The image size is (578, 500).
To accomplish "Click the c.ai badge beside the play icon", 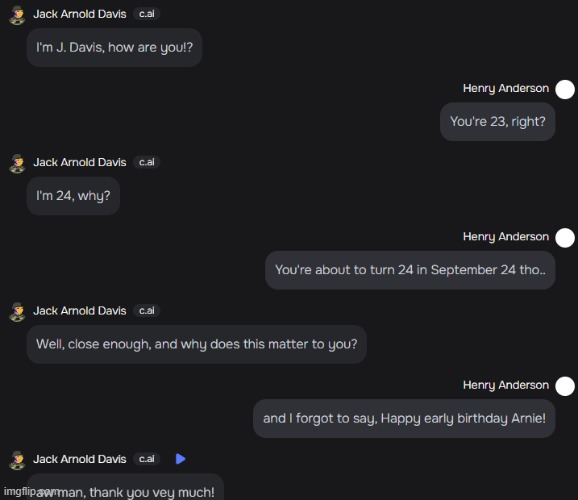I will click(146, 459).
